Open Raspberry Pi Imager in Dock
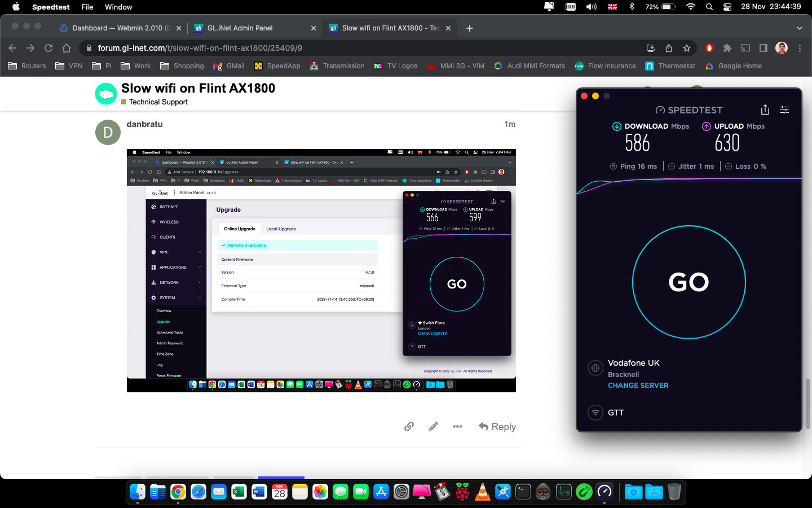The width and height of the screenshot is (812, 508). (x=462, y=492)
